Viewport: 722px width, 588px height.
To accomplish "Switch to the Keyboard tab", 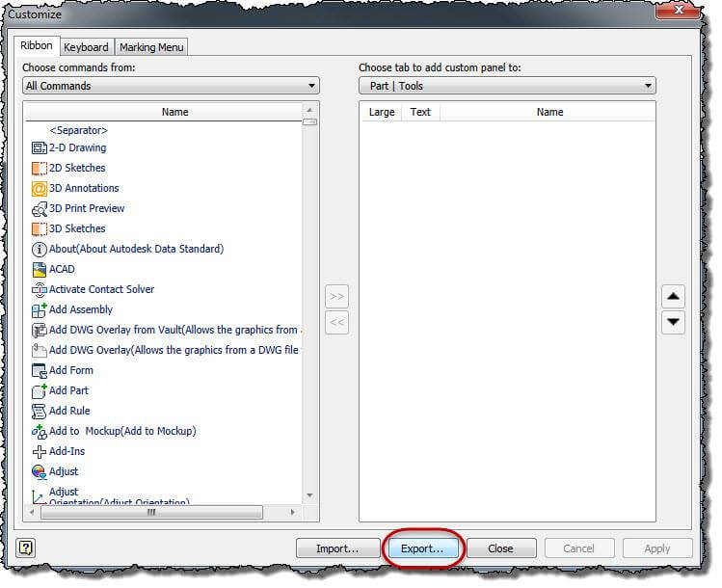I will (86, 47).
